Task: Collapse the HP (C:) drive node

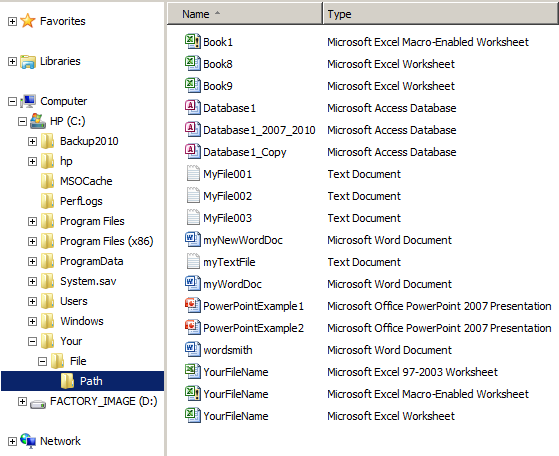Action: pos(22,122)
